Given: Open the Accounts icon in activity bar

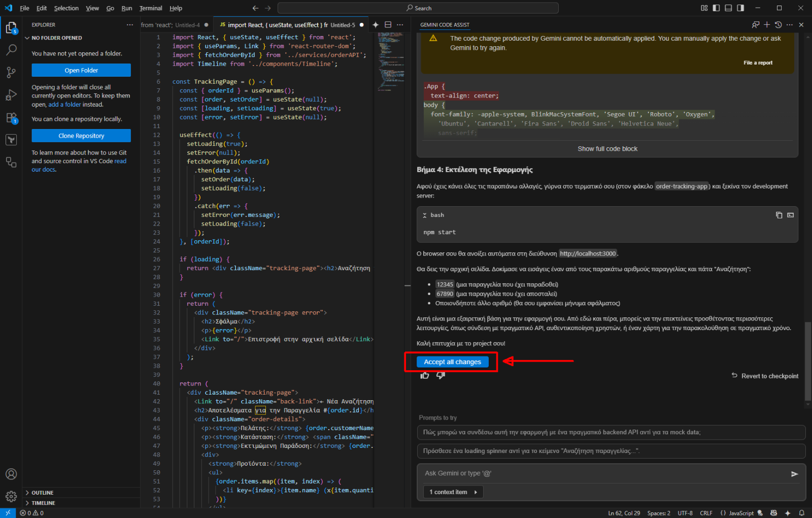Looking at the screenshot, I should coord(11,474).
